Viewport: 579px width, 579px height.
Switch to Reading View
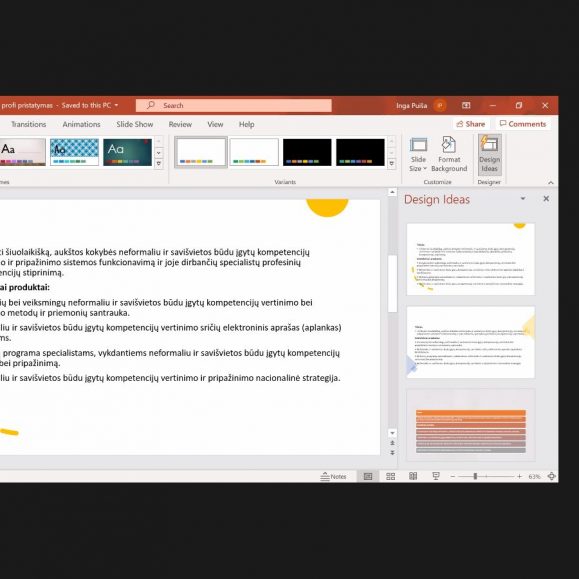coord(413,476)
